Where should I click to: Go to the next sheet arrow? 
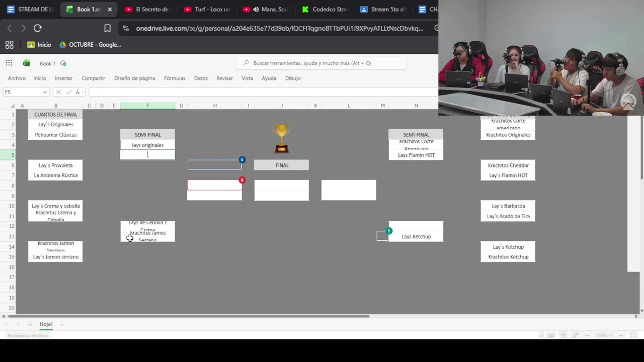click(18, 324)
